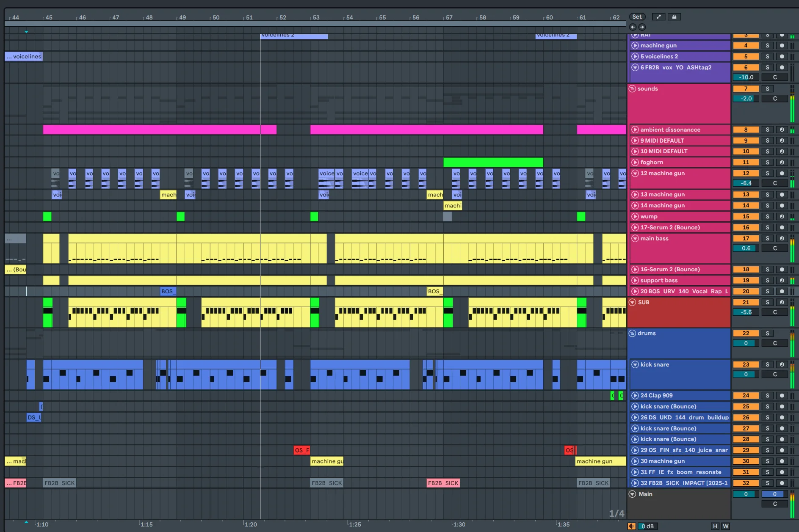Select the red OS_F clip
This screenshot has width=799, height=532.
pyautogui.click(x=302, y=450)
